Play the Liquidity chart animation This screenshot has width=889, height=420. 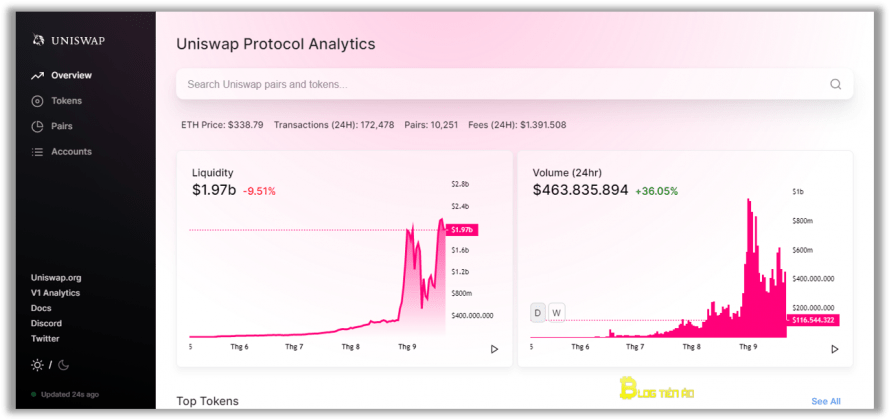tap(494, 349)
